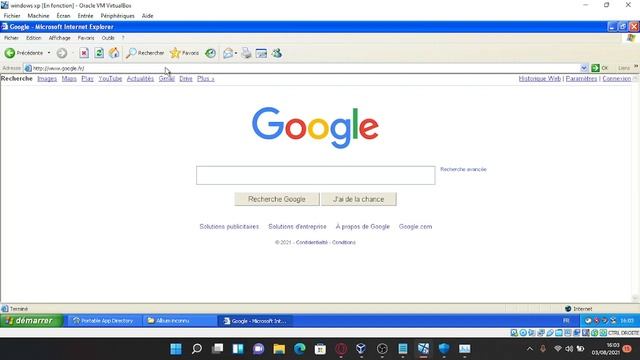
Task: Open the Maps link
Action: tap(69, 79)
